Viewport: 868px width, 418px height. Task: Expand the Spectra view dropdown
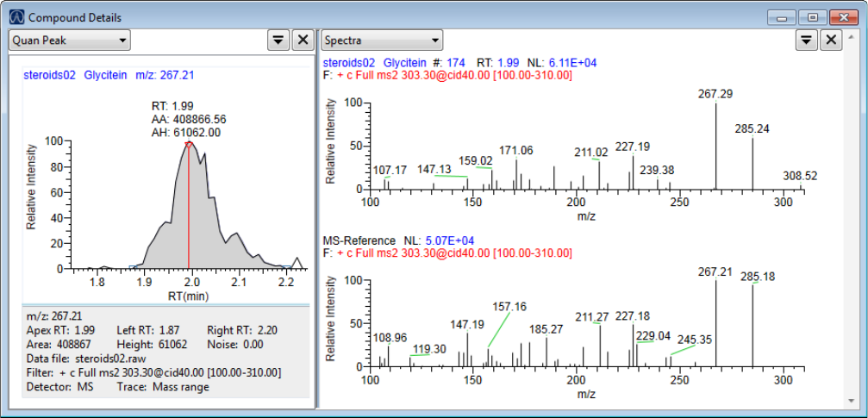click(x=381, y=40)
